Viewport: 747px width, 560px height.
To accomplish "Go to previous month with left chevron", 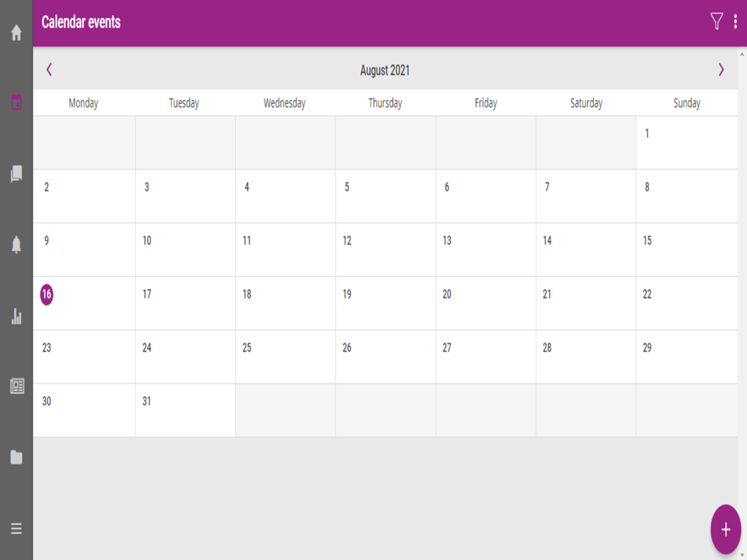I will tap(49, 69).
